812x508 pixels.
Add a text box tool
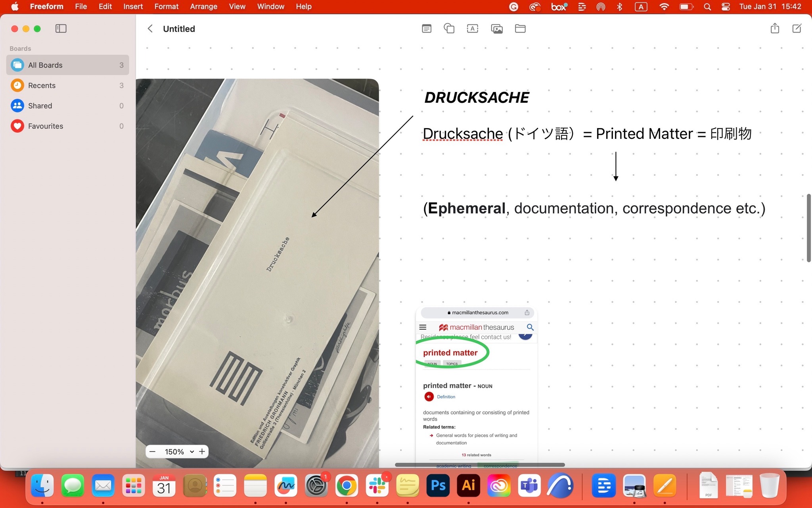[x=472, y=29]
